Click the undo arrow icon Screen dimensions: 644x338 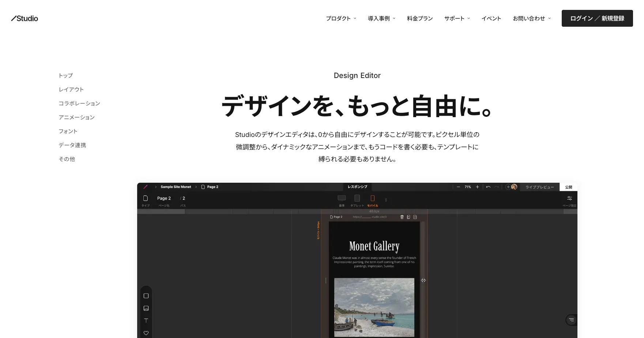(x=488, y=187)
